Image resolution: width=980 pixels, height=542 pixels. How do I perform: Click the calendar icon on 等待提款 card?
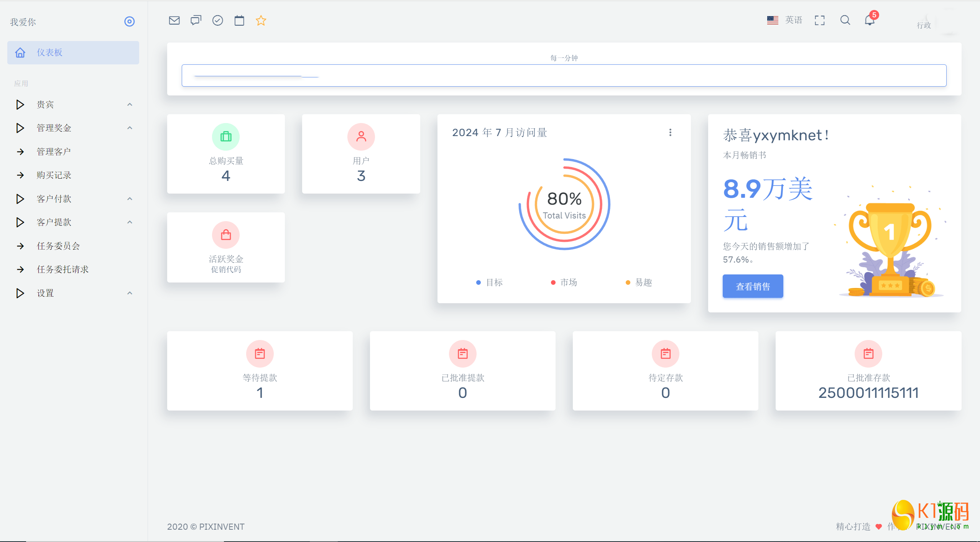coord(260,354)
